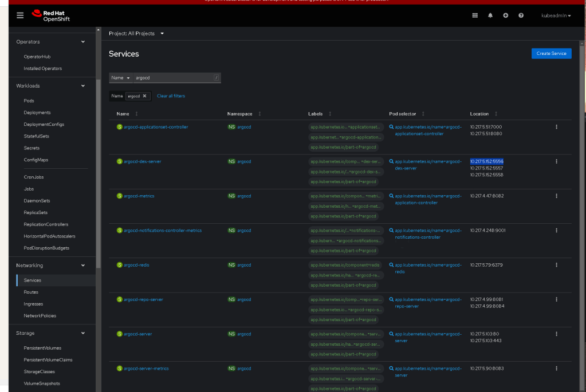Open Deployments in sidebar
The image size is (586, 392).
tap(37, 112)
